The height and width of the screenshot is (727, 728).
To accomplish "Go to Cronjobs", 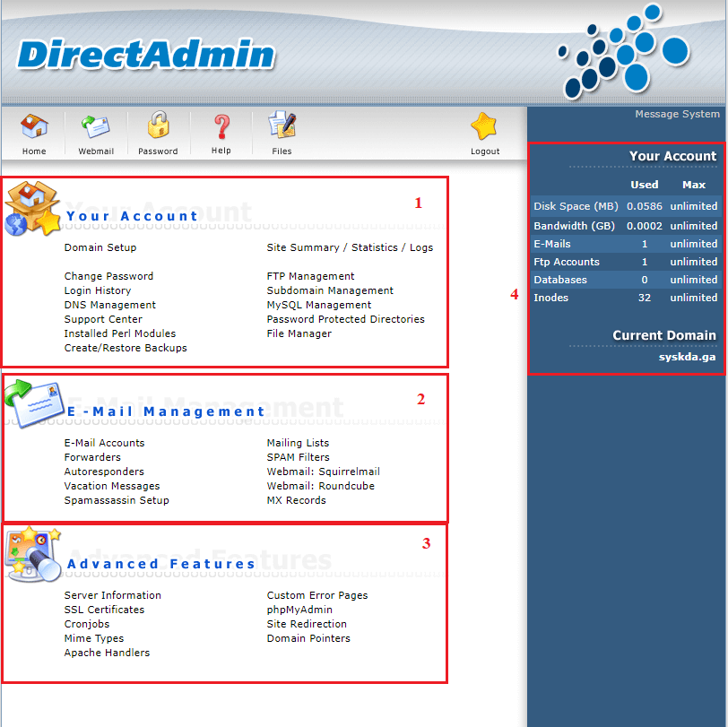I will click(x=87, y=624).
